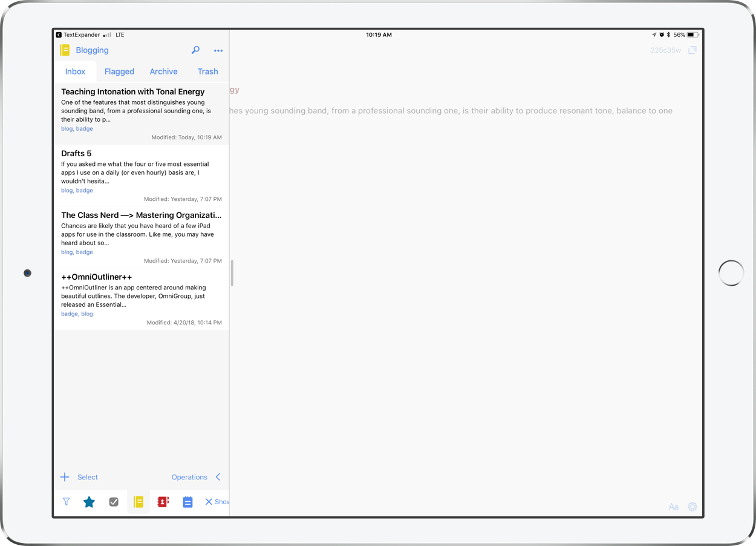Tap blog tag under Teaching Intonation draft
The image size is (756, 546).
point(67,128)
